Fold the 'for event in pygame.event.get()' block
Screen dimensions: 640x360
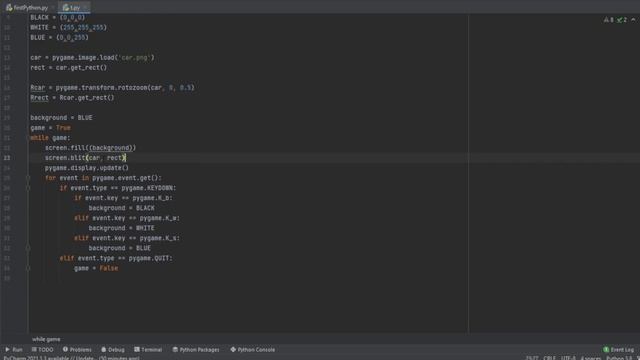coord(28,178)
